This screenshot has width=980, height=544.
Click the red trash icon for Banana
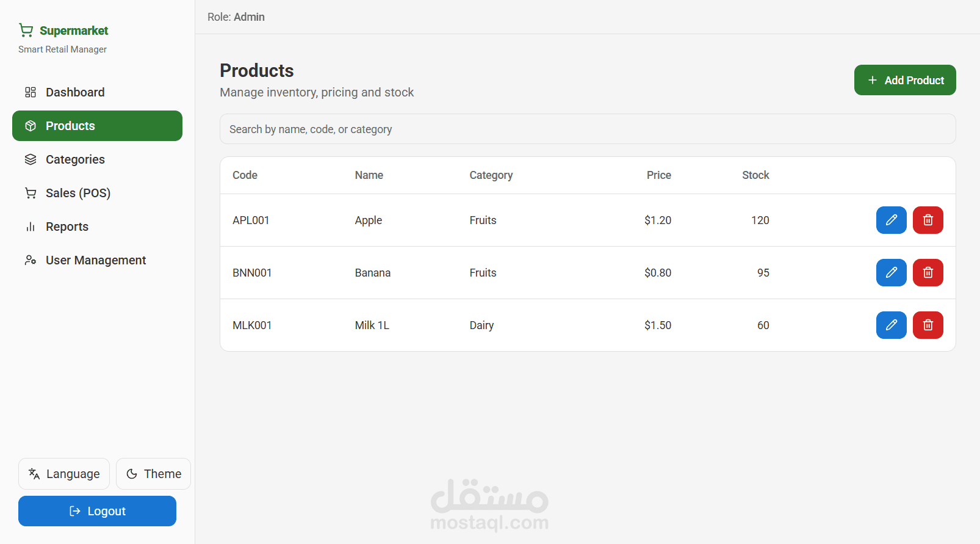pos(928,273)
